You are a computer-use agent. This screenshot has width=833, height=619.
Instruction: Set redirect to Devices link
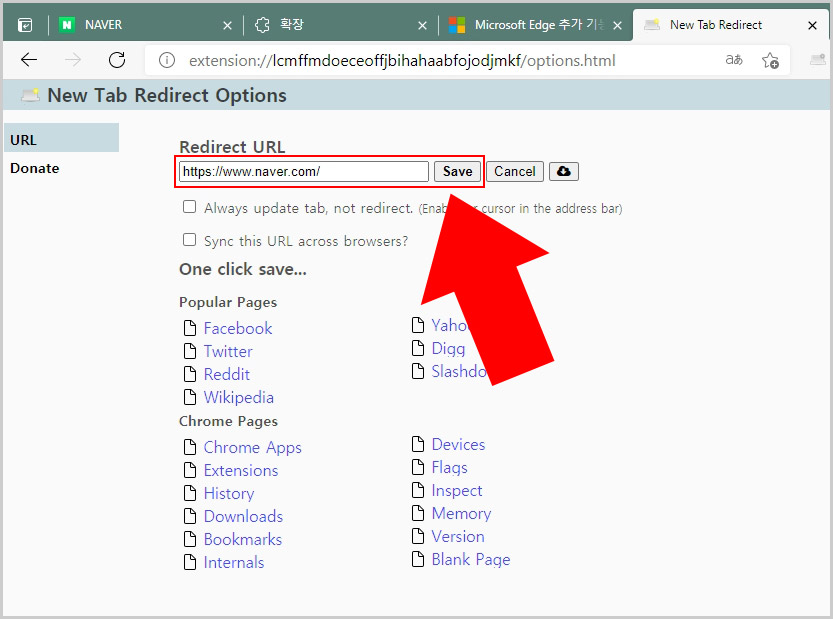pos(458,444)
